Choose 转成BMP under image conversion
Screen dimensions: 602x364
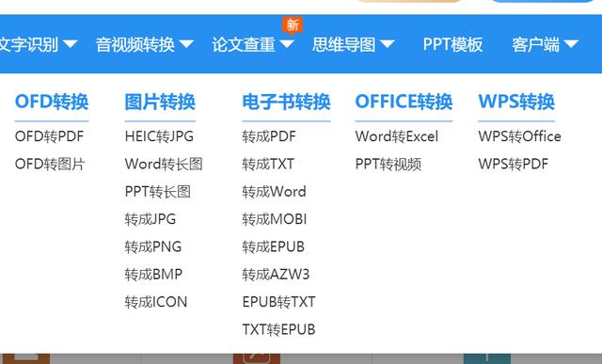point(153,275)
